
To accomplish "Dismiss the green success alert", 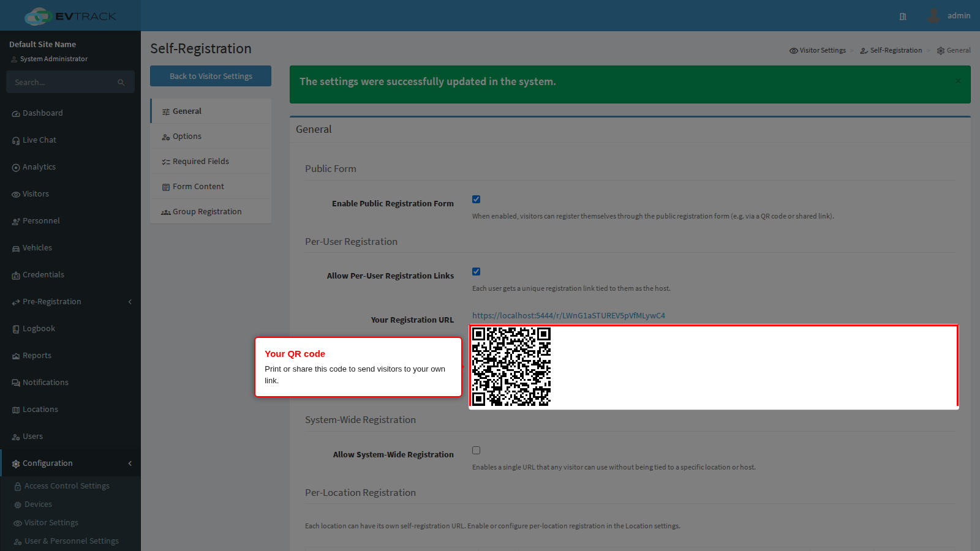I will coord(958,81).
